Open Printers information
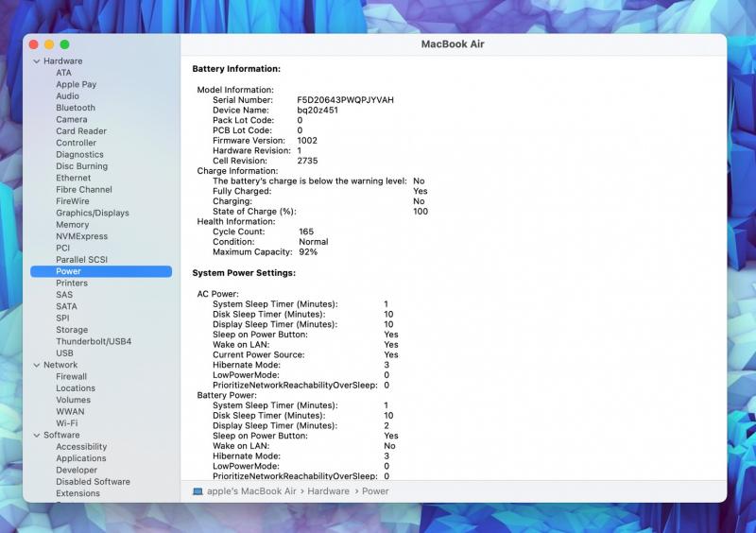 tap(72, 284)
